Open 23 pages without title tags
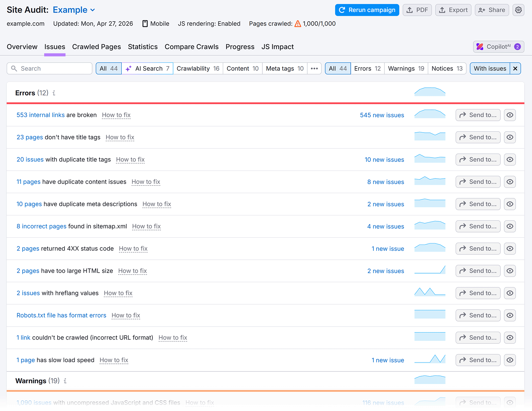Screen dimensions: 532x411 coord(30,137)
